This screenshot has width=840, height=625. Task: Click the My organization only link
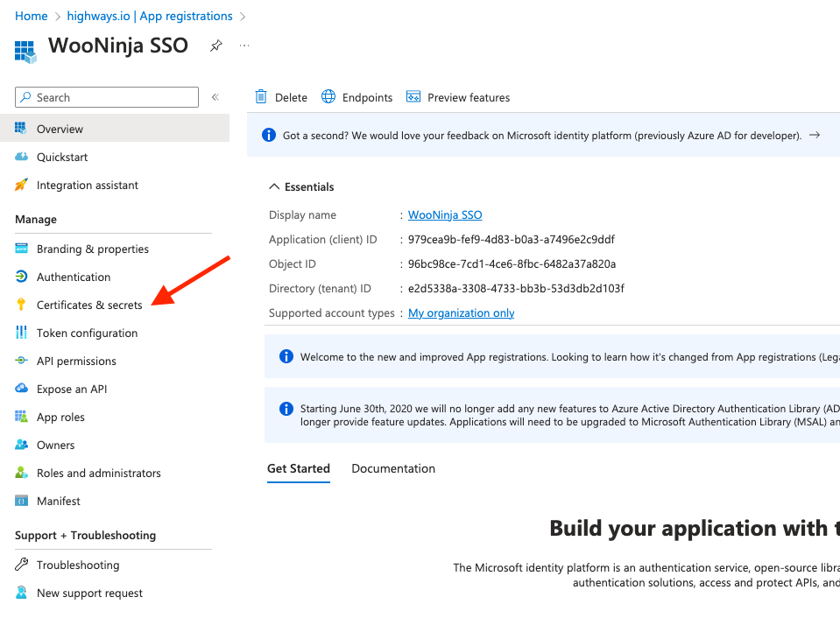(461, 312)
